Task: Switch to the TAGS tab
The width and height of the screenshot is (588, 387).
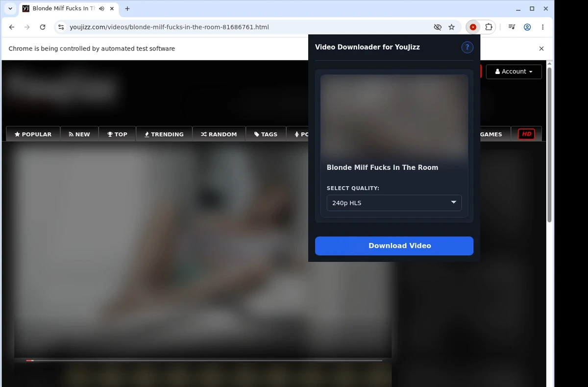Action: [266, 134]
